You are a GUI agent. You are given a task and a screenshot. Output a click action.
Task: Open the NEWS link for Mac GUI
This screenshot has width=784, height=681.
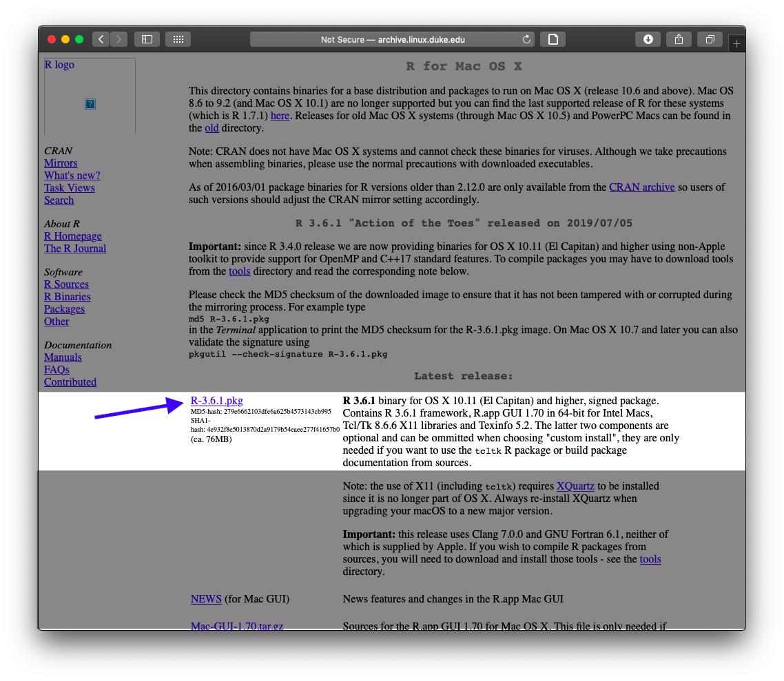click(206, 599)
